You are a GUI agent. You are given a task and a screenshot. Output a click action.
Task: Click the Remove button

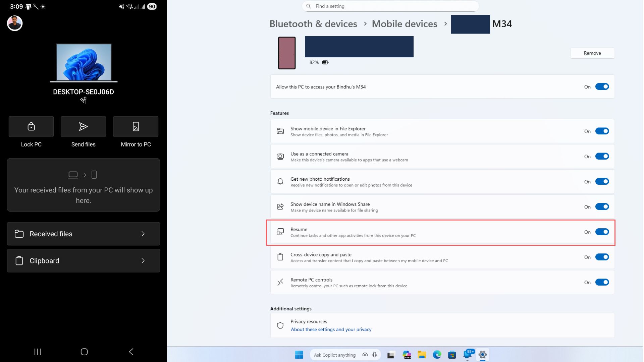click(592, 53)
